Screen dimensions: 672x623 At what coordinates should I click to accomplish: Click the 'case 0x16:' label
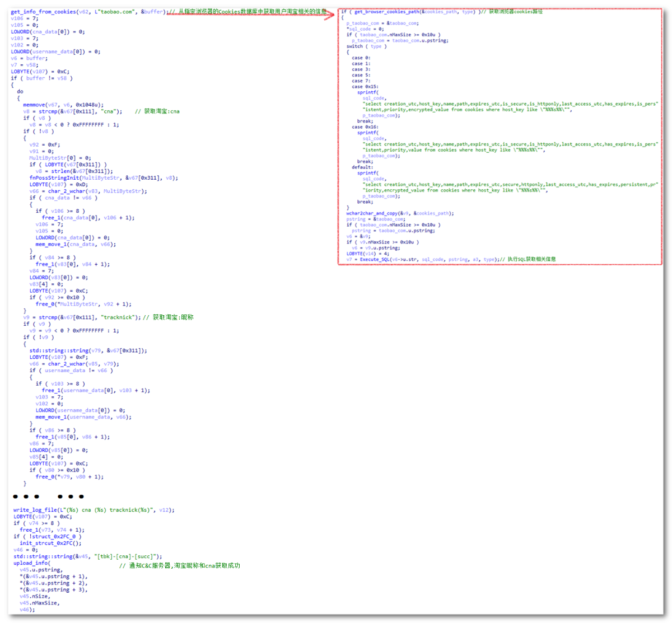pos(365,127)
